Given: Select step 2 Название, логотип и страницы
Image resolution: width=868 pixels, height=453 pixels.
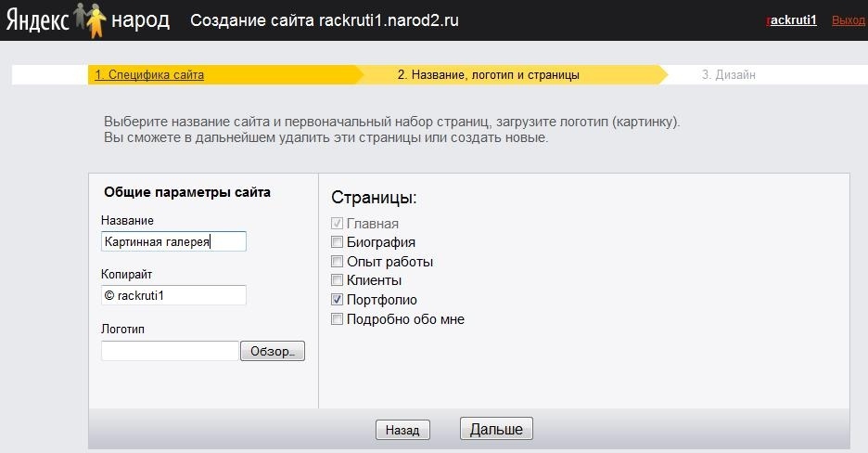Looking at the screenshot, I should [x=488, y=75].
